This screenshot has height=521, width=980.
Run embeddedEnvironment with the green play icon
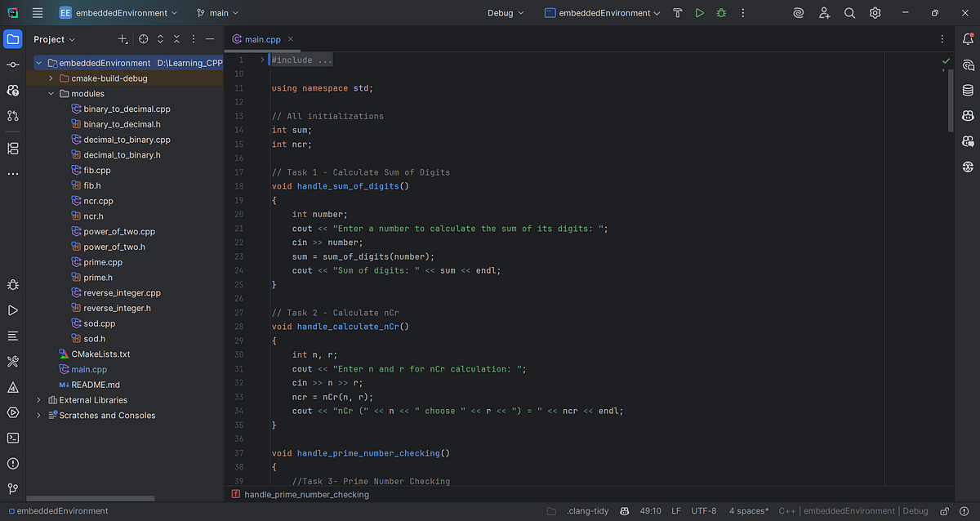[x=699, y=13]
